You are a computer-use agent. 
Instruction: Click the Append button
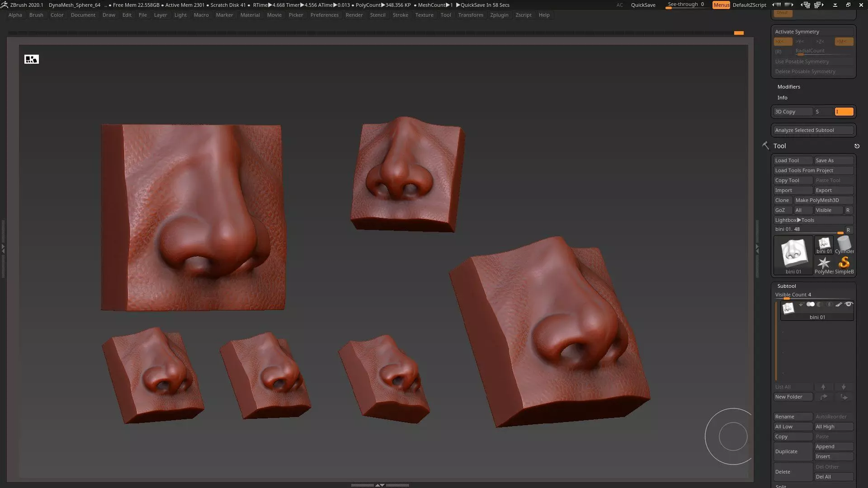tap(834, 446)
